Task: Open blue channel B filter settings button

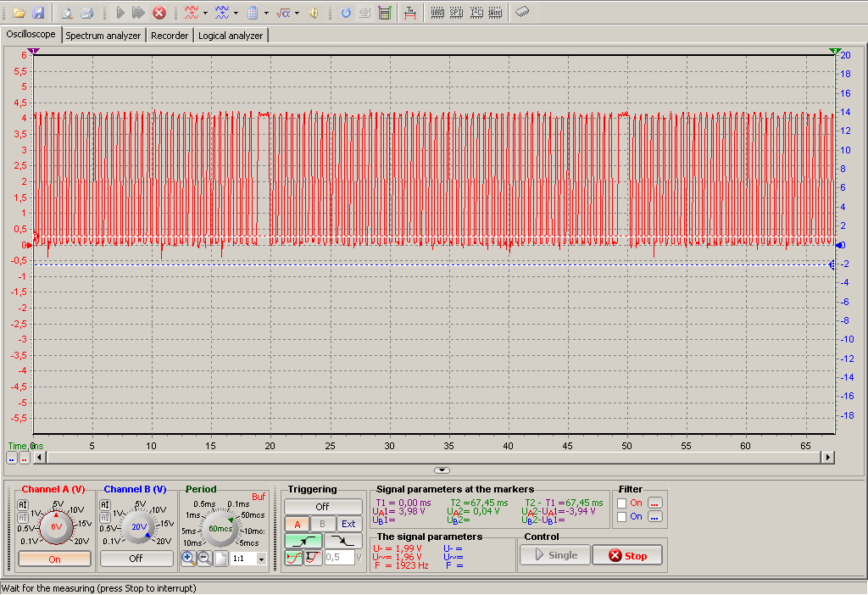Action: (654, 517)
